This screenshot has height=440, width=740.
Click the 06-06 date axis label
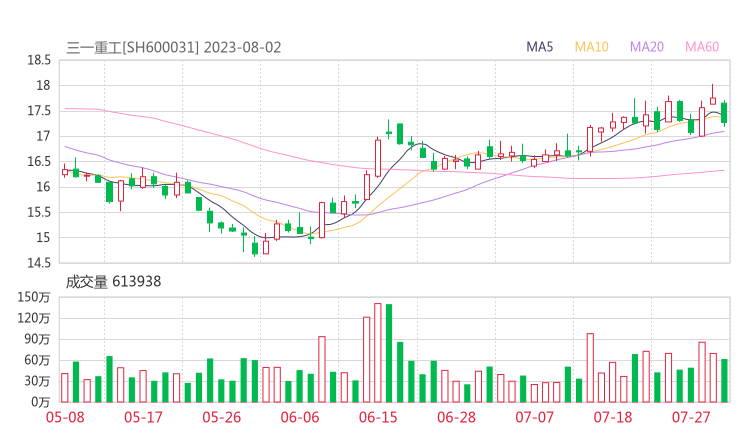tap(300, 417)
